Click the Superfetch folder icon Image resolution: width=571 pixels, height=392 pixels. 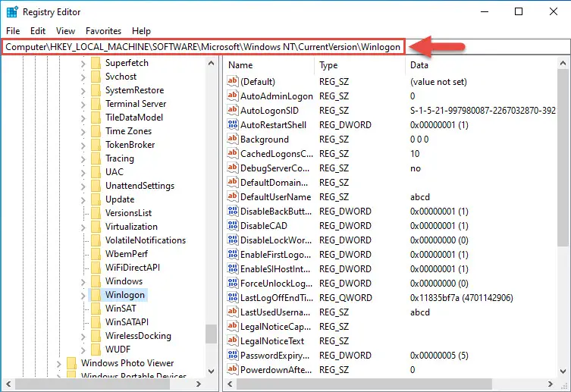[96, 63]
